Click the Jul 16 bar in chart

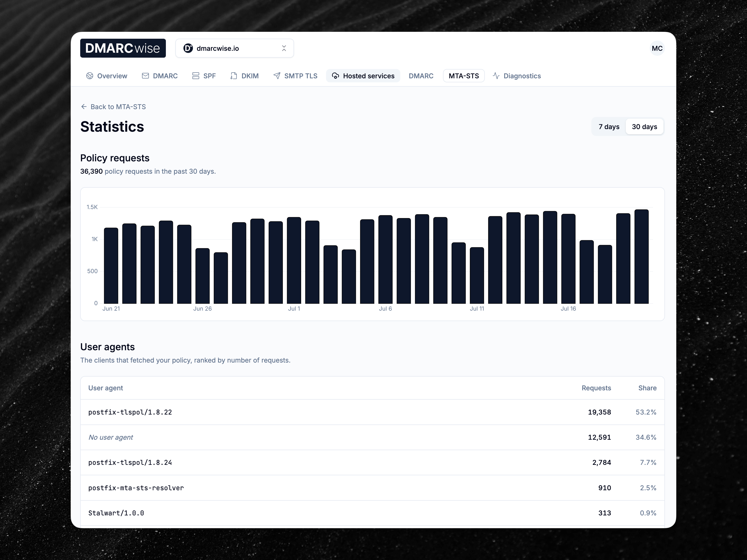[568, 259]
